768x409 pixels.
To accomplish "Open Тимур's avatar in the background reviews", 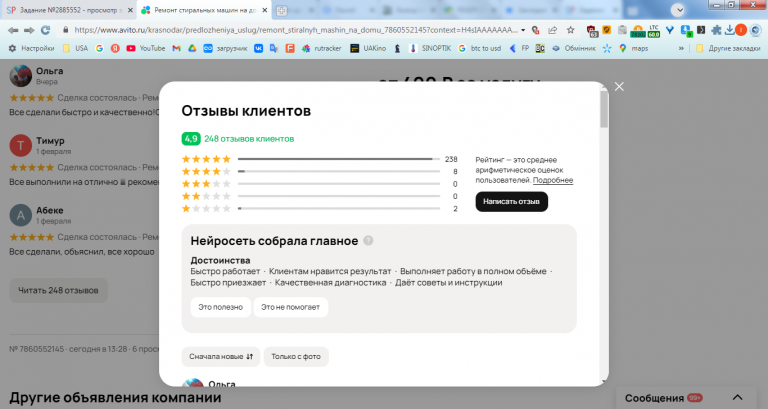I will click(21, 145).
